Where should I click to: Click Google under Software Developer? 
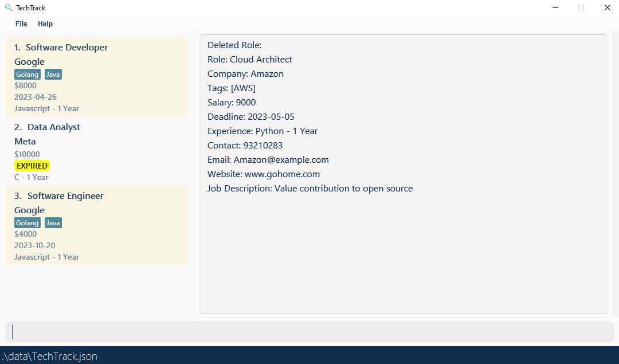click(x=29, y=62)
